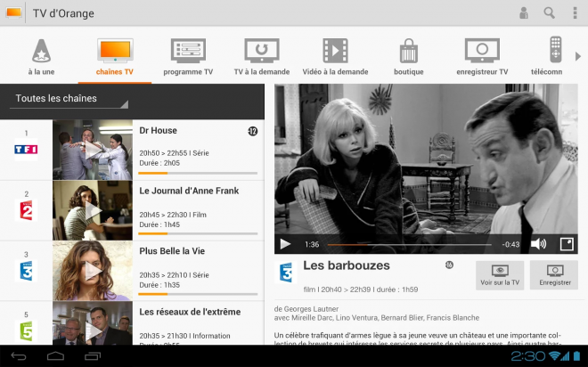588x367 pixels.
Task: Enter fullscreen with the expand icon
Action: (x=567, y=244)
